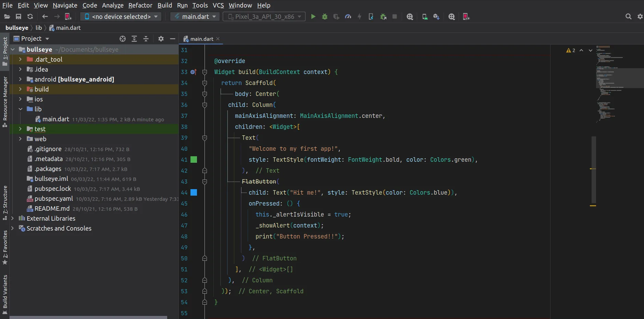Locate current file with the target icon

click(123, 39)
